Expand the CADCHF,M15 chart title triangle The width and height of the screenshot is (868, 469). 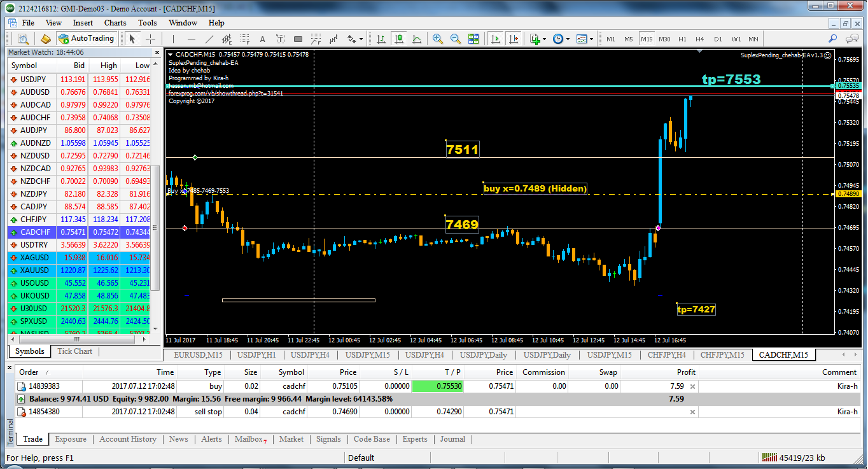pyautogui.click(x=171, y=55)
